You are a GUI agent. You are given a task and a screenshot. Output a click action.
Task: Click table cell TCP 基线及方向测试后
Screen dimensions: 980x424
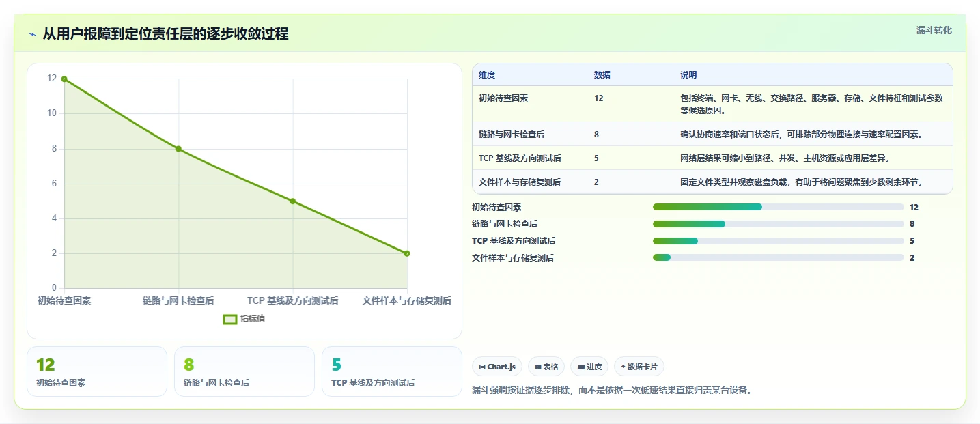point(520,158)
